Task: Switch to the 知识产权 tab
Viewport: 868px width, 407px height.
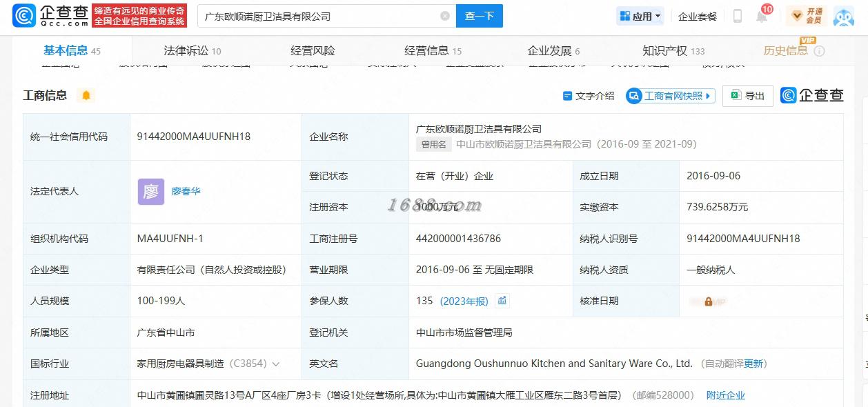Action: tap(673, 51)
